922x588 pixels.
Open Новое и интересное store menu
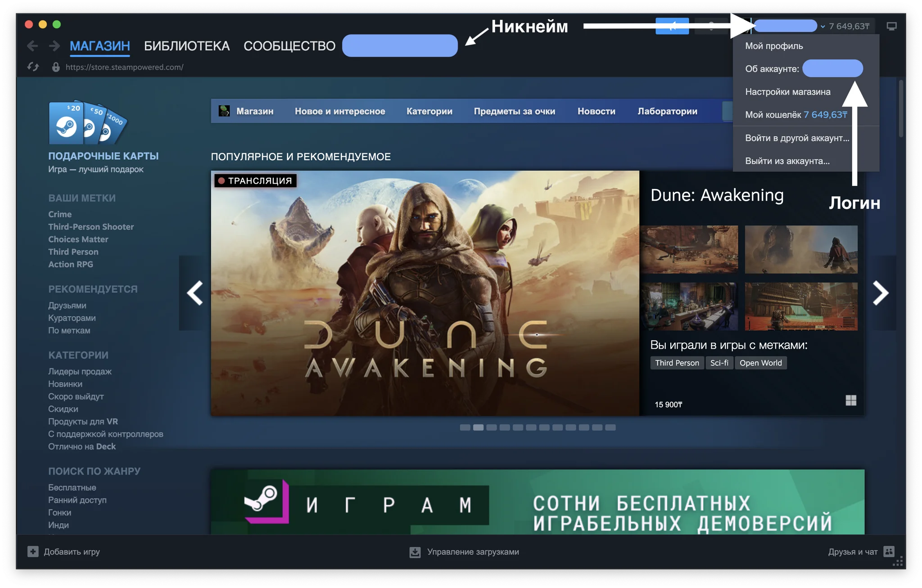pos(340,111)
